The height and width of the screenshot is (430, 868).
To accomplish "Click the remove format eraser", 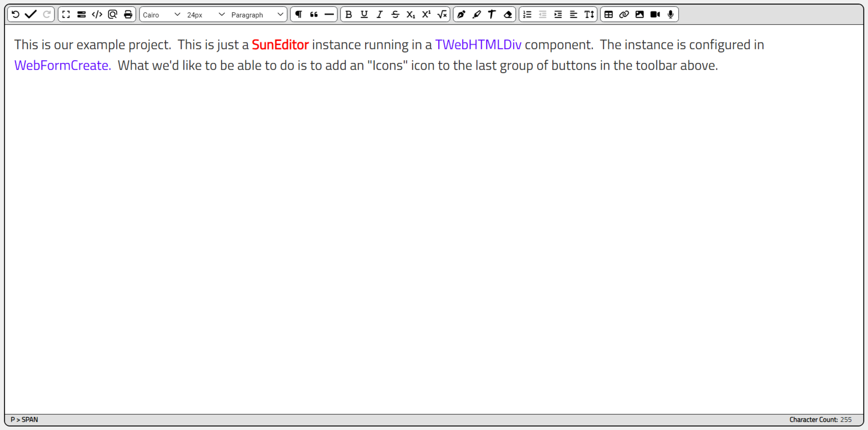I will coord(508,14).
